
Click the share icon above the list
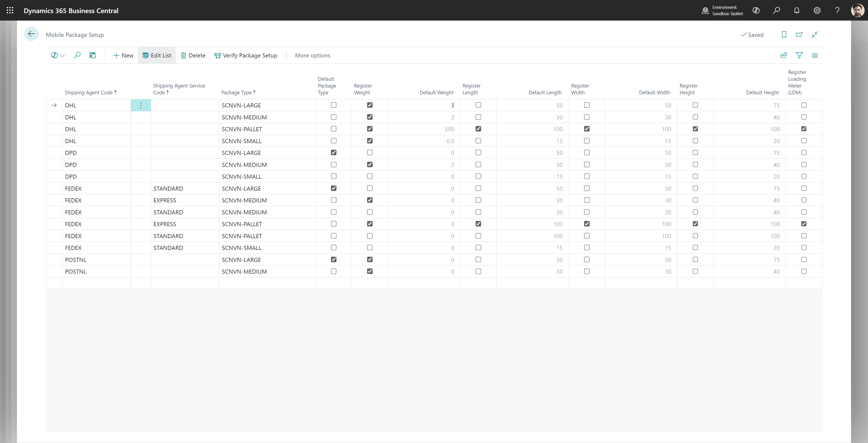click(x=784, y=55)
